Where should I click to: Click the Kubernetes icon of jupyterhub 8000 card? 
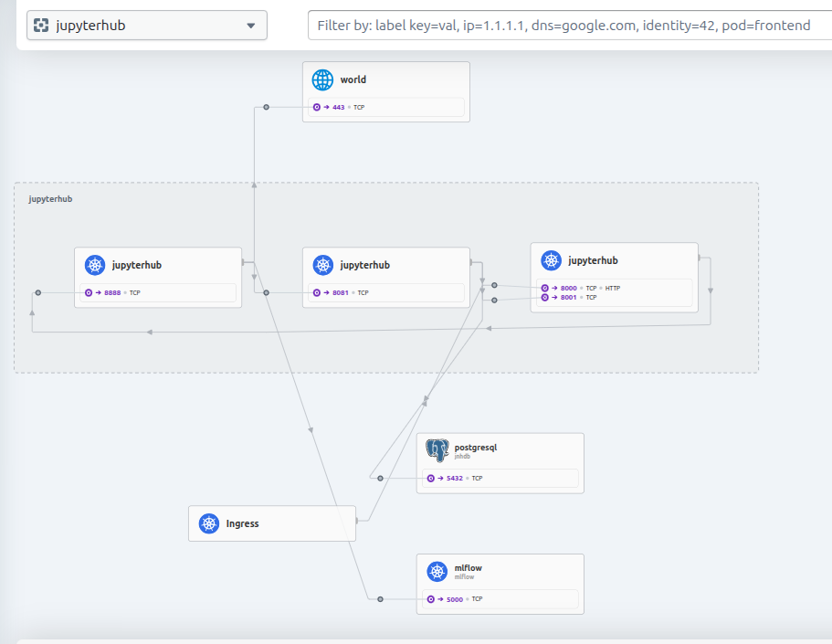pos(552,260)
